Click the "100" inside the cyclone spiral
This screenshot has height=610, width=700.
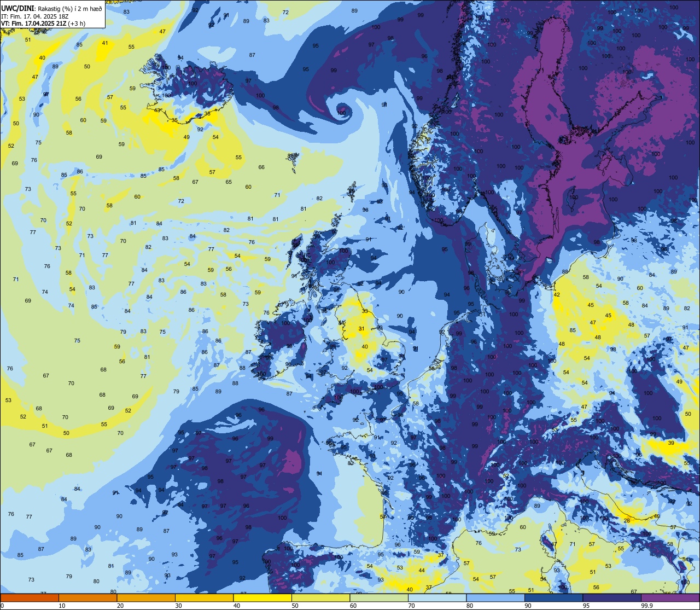pyautogui.click(x=342, y=113)
